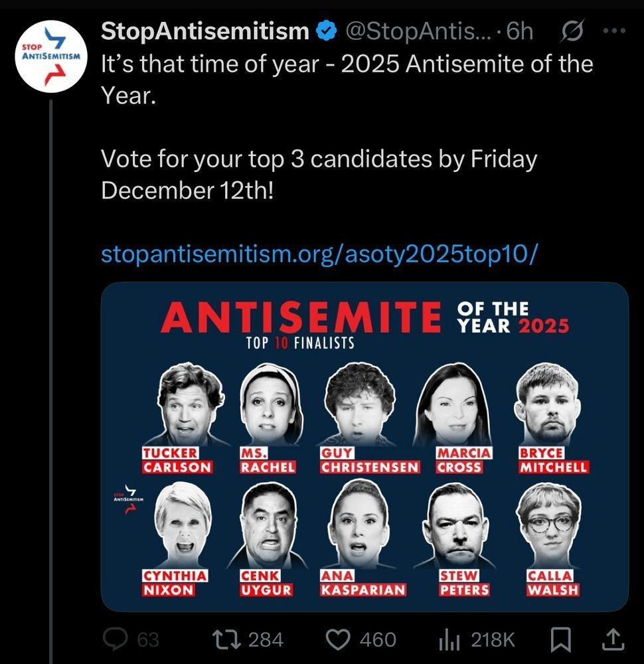The image size is (644, 664).
Task: Click the slashed-circle icon beside the timestamp
Action: click(572, 31)
